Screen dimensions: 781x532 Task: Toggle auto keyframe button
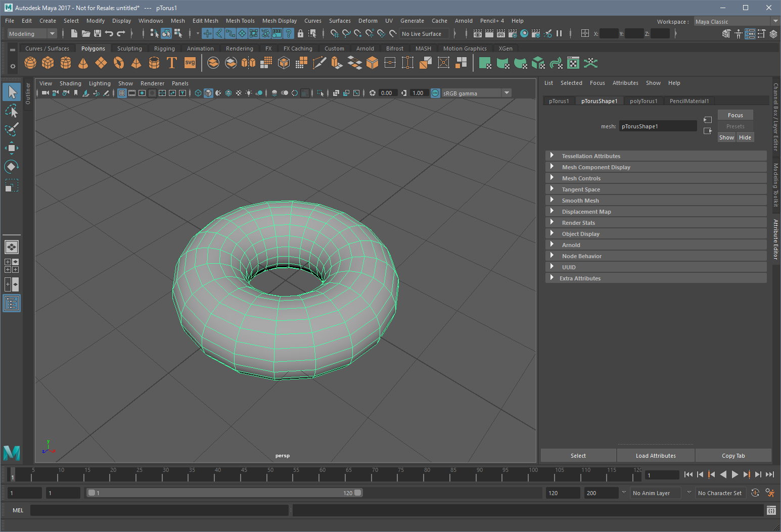(x=755, y=493)
